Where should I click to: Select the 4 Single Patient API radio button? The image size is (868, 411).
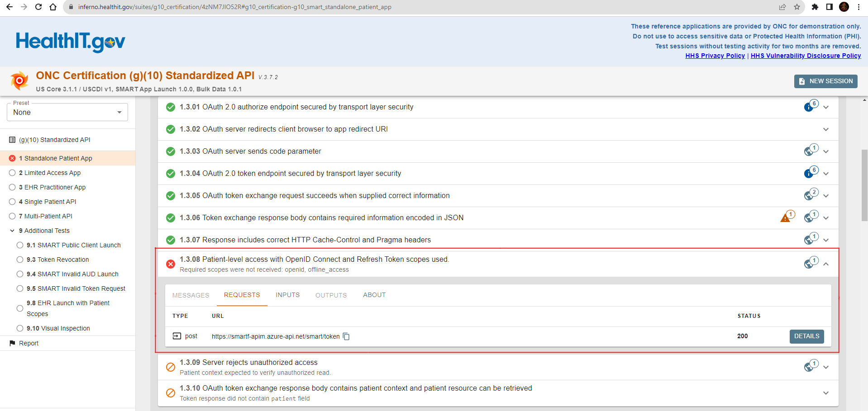(12, 202)
